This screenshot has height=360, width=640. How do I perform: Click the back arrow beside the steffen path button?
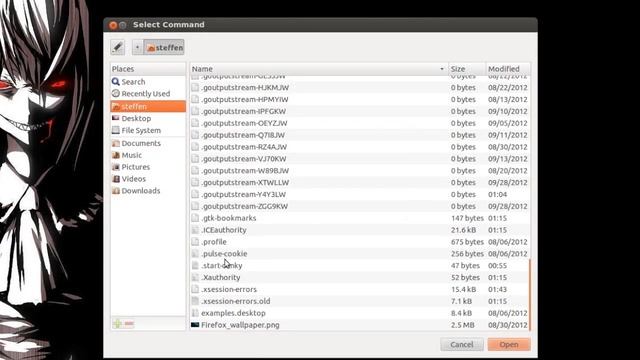click(137, 47)
